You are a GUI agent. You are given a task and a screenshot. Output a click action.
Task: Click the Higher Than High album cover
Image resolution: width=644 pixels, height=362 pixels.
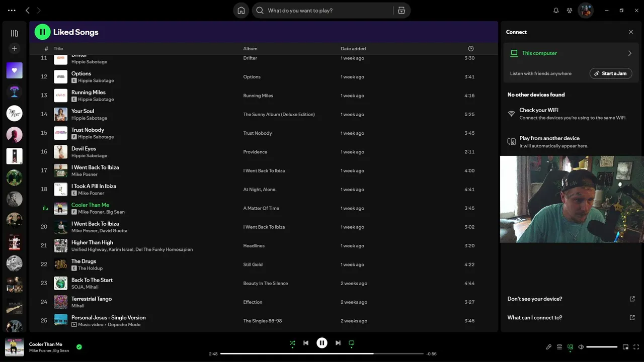pos(60,246)
